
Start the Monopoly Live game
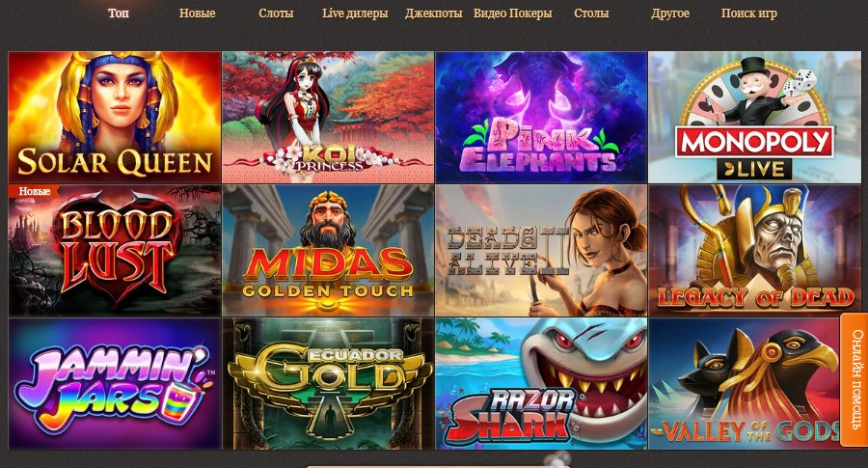(x=754, y=118)
